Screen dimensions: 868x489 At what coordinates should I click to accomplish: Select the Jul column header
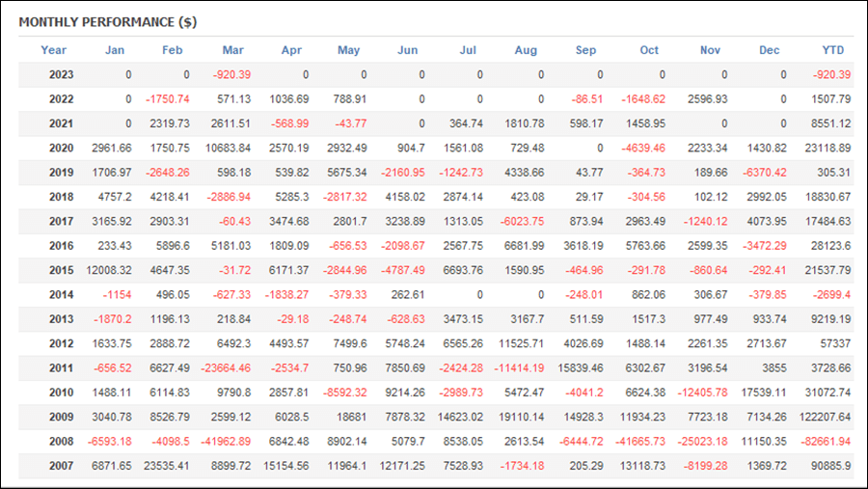click(x=468, y=50)
